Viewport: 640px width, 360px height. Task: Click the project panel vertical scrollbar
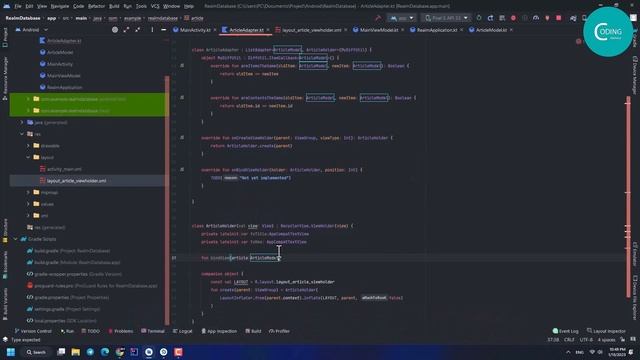(x=167, y=200)
